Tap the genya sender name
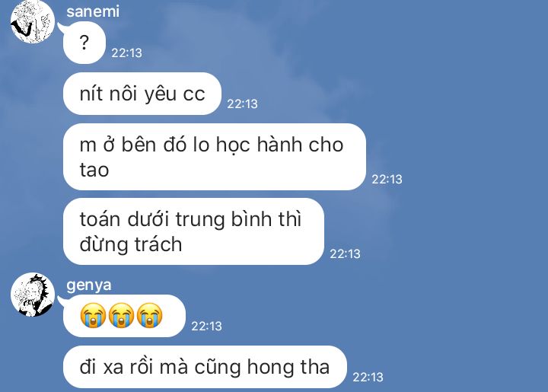Image resolution: width=548 pixels, height=392 pixels. (x=89, y=285)
